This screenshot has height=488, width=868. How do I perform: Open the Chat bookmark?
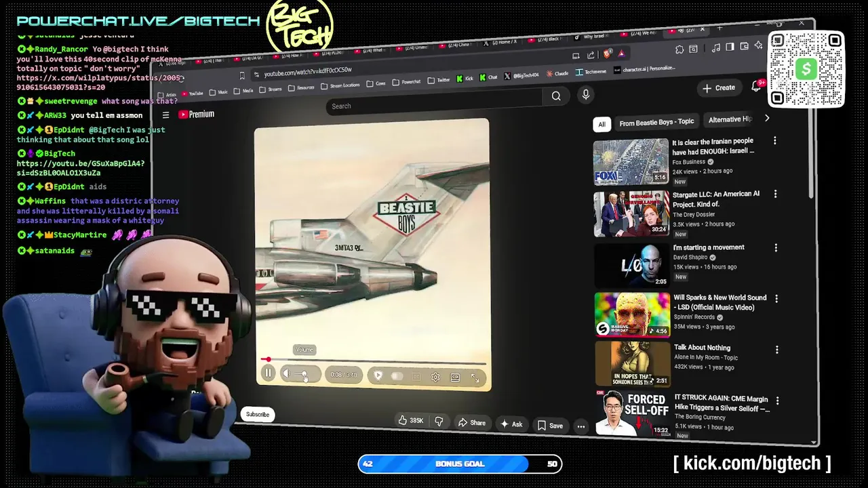(488, 77)
